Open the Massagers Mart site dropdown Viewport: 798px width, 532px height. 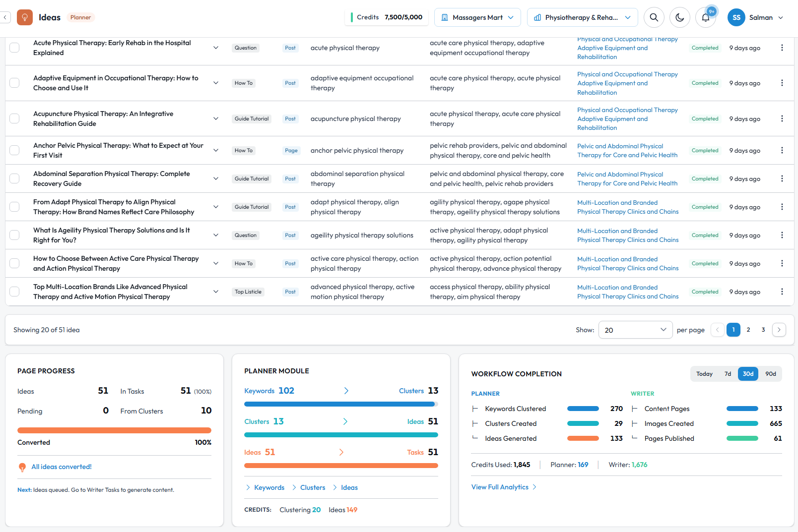pos(477,17)
